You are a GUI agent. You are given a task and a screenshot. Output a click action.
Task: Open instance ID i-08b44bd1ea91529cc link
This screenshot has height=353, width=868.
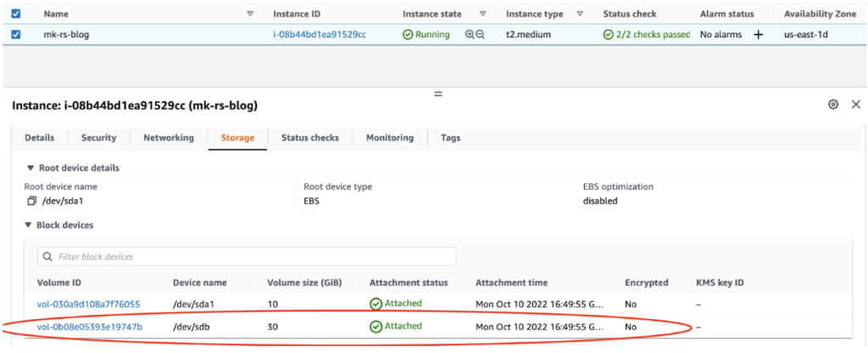pos(320,35)
